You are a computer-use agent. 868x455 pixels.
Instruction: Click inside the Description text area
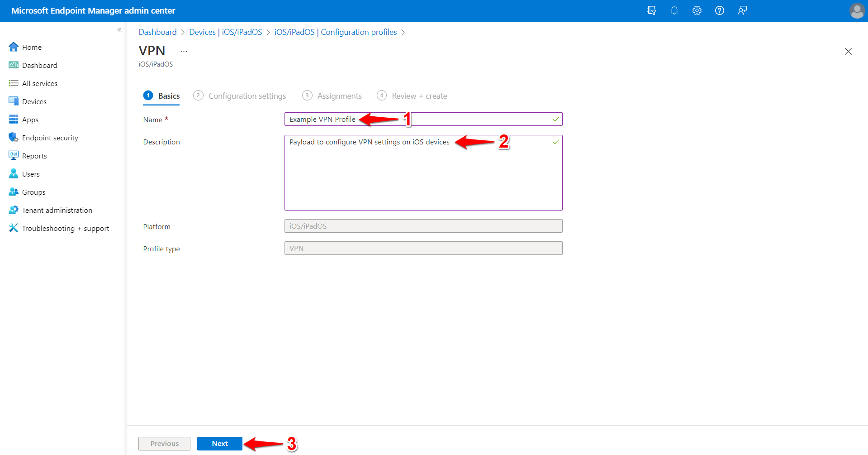[x=423, y=172]
